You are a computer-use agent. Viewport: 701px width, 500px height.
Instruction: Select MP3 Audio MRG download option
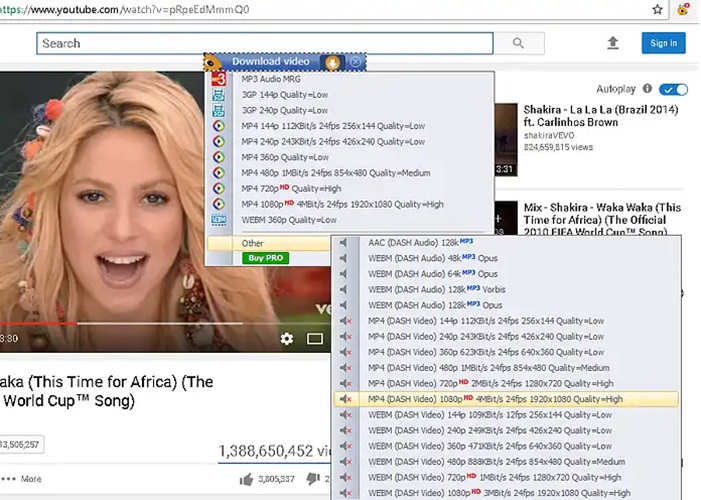[x=270, y=79]
